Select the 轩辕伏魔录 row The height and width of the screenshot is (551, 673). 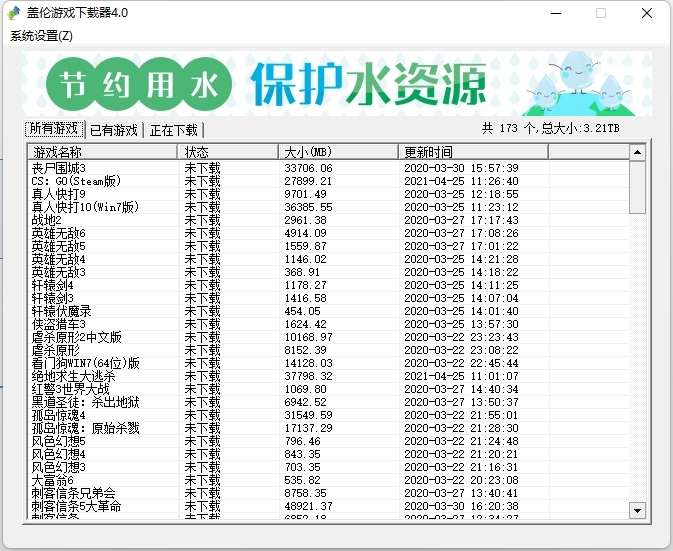click(x=328, y=311)
